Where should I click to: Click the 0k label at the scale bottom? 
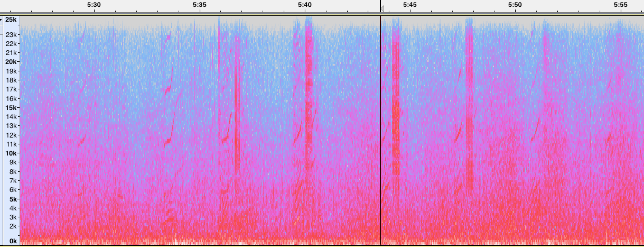click(13, 241)
